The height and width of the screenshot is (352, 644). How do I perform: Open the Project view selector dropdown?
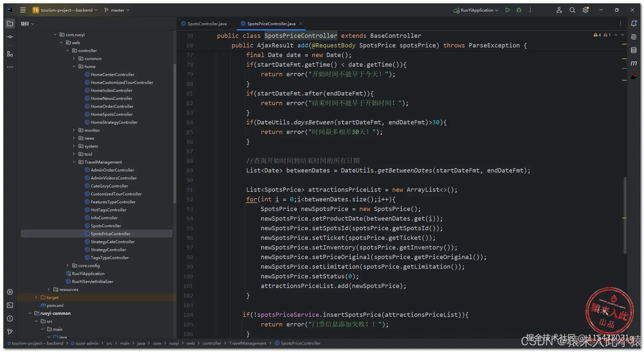[x=28, y=24]
